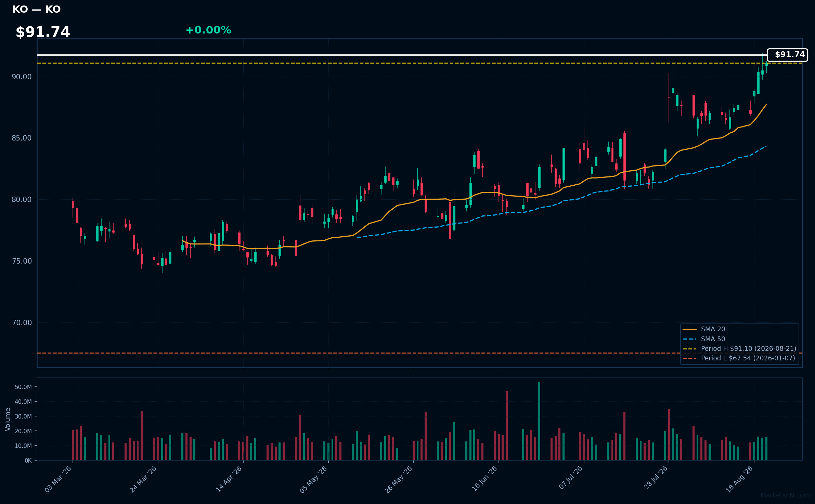Screen dimensions: 815x504
Task: Click the 70.00 price axis label
Action: pyautogui.click(x=22, y=323)
